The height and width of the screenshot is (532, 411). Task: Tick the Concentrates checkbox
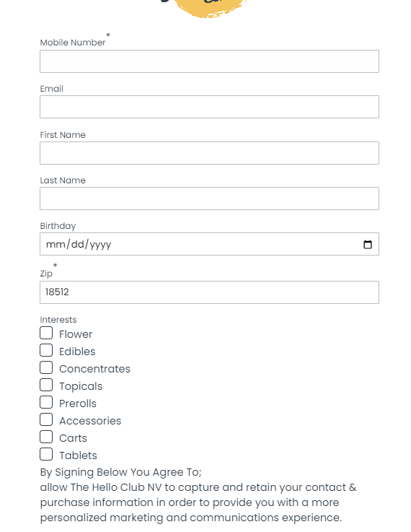click(x=46, y=367)
